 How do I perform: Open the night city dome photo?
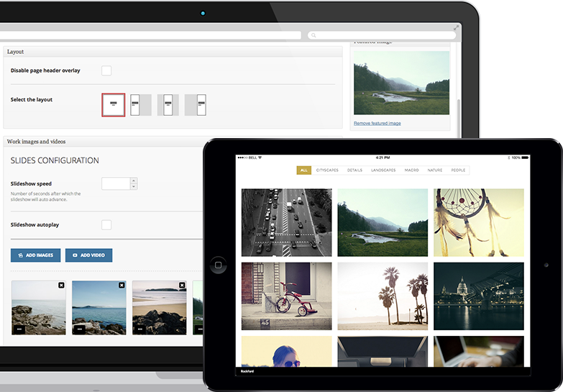(x=479, y=296)
